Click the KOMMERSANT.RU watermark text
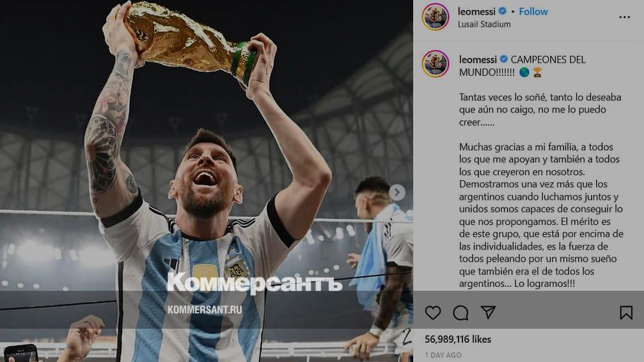The image size is (644, 362). click(204, 310)
